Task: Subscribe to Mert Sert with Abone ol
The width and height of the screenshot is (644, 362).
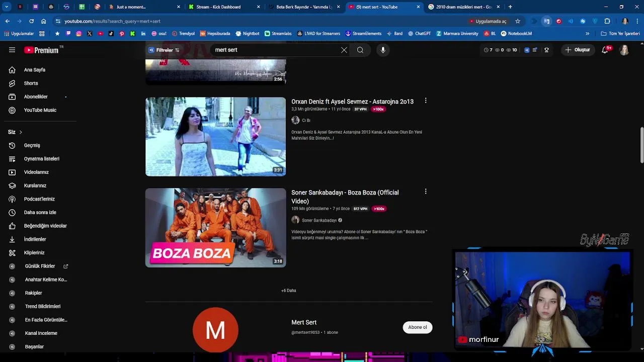Action: tap(418, 327)
